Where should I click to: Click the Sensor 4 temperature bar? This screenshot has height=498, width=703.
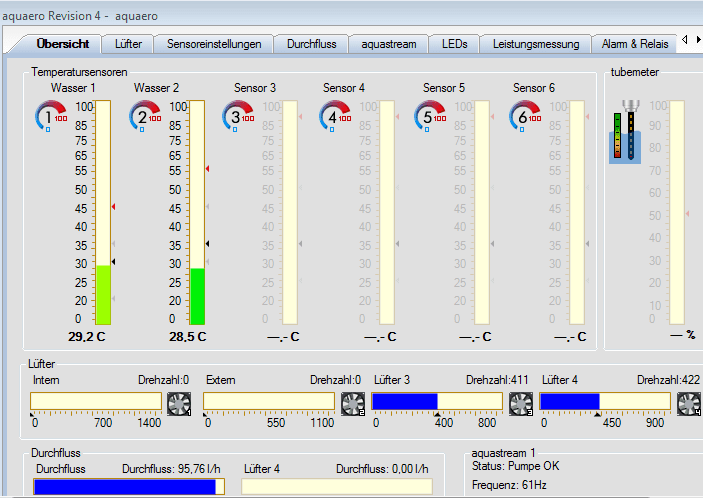click(387, 212)
